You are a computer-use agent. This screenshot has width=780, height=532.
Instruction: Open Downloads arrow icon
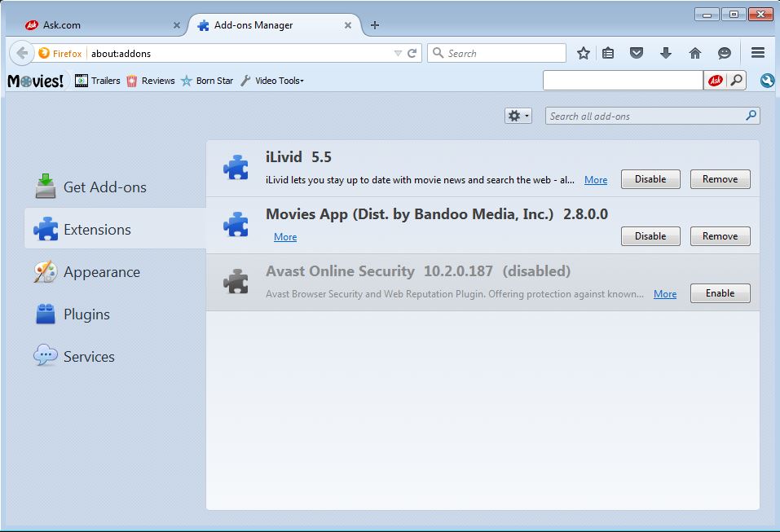(x=666, y=53)
